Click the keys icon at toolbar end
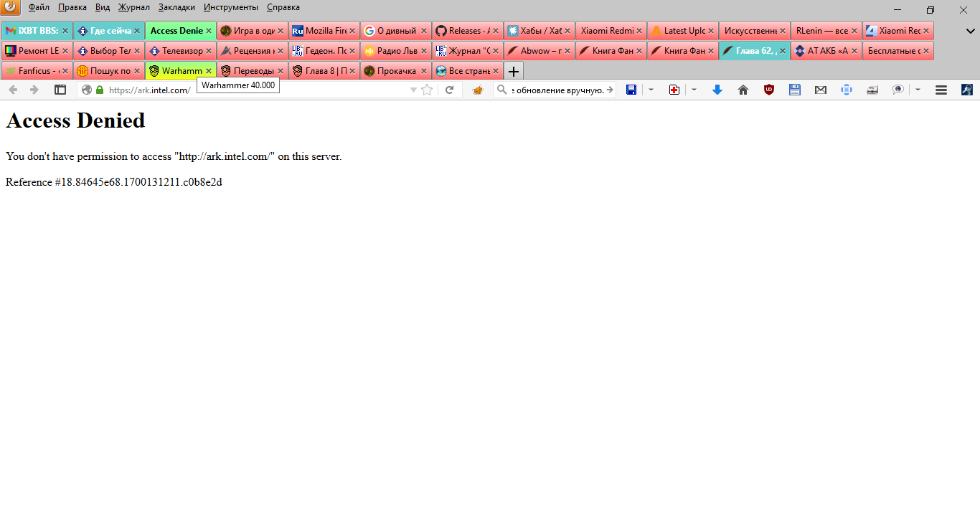The height and width of the screenshot is (522, 980). (967, 90)
